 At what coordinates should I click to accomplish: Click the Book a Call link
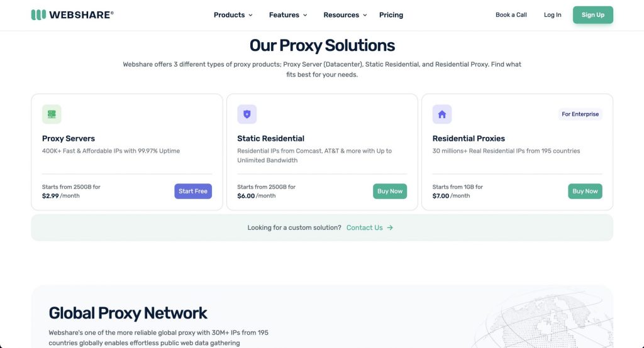pyautogui.click(x=511, y=15)
